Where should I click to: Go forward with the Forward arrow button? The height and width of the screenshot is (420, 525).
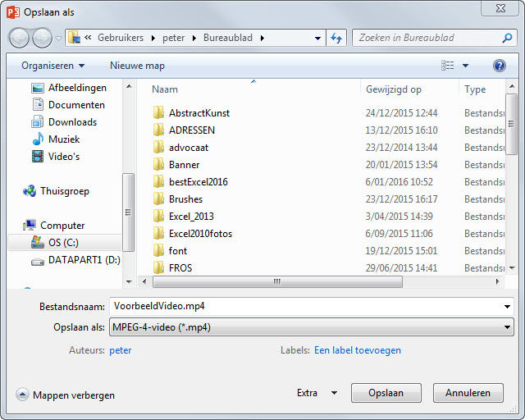pos(42,38)
